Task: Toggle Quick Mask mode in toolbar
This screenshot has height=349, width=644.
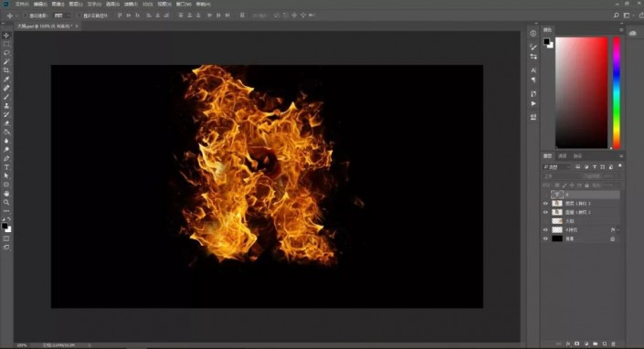Action: [x=6, y=238]
